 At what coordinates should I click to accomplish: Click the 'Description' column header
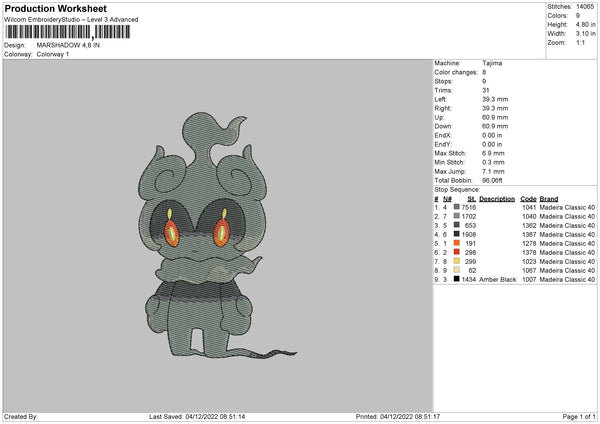(497, 199)
